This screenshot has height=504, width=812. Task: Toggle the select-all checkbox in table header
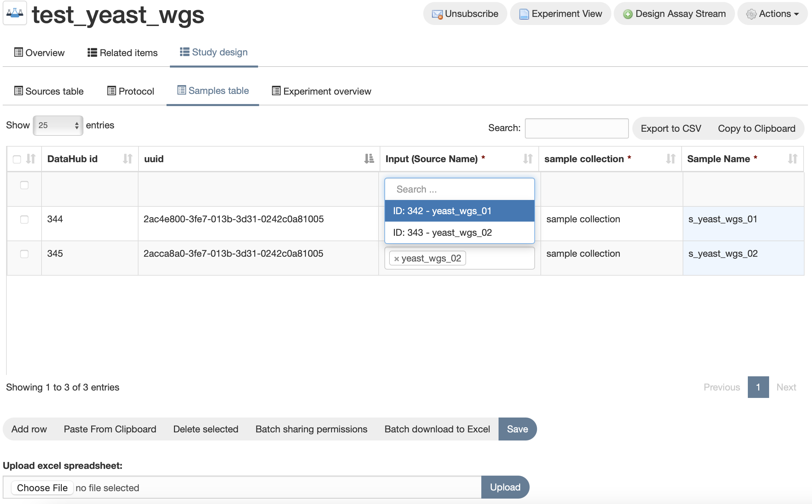pyautogui.click(x=17, y=159)
